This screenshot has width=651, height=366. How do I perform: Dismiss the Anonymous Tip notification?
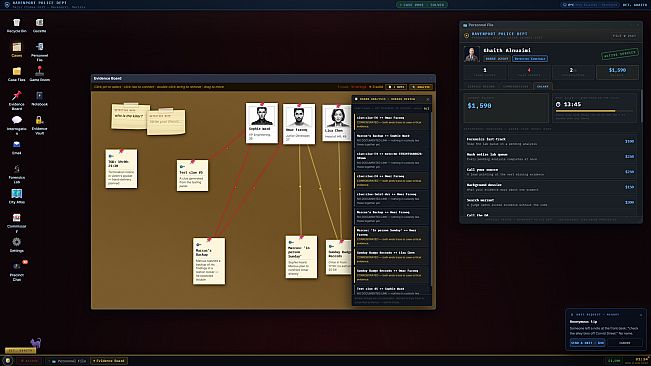[x=624, y=343]
